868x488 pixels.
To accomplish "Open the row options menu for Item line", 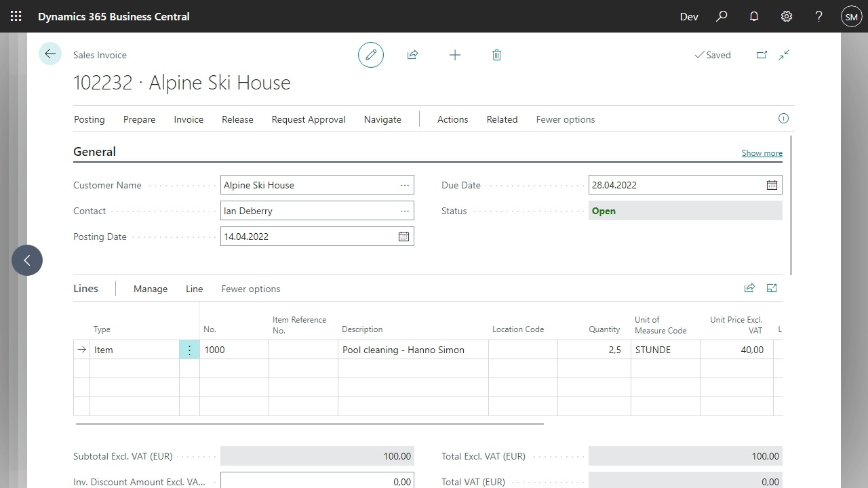I will coord(189,350).
